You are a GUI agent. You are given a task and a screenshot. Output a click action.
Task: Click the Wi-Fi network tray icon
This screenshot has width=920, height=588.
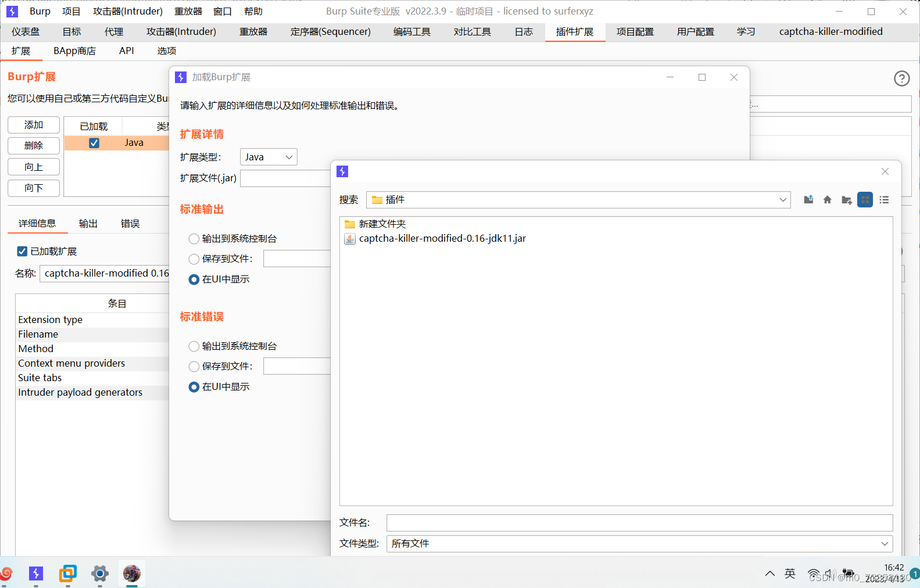pos(814,574)
